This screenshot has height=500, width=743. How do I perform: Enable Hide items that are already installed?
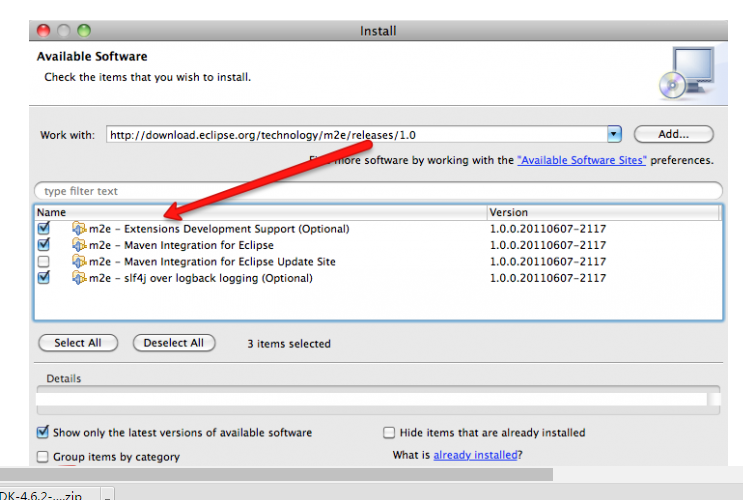click(x=389, y=432)
